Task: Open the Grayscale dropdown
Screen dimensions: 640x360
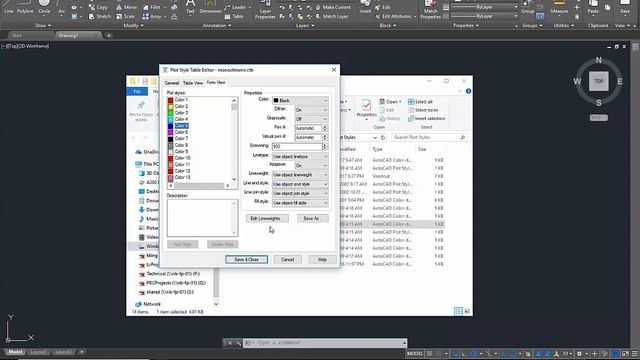Action: point(311,119)
